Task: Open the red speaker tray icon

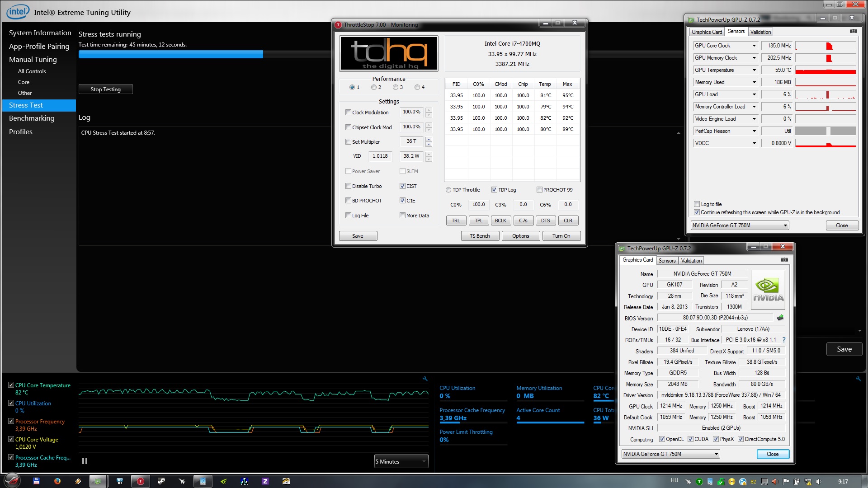Action: tap(775, 482)
